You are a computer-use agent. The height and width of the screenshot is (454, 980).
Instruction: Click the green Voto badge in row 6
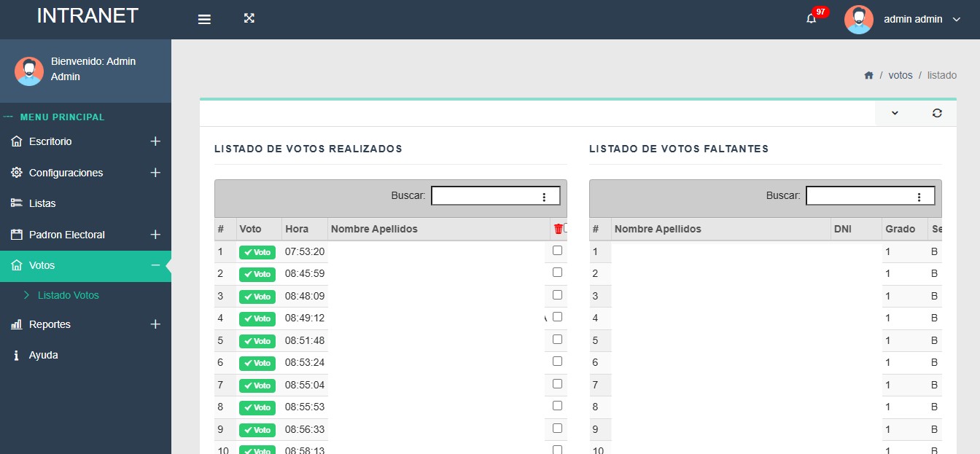(x=257, y=363)
